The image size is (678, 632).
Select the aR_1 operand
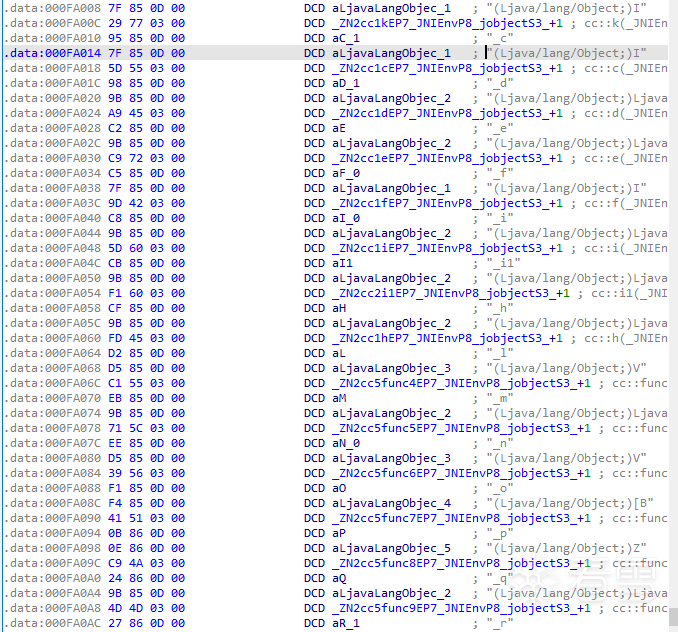(346, 623)
